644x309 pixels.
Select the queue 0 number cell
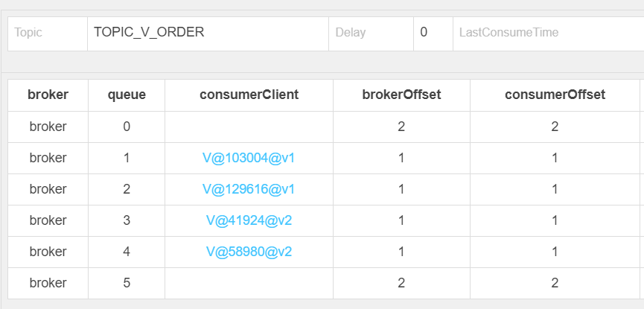pos(127,127)
